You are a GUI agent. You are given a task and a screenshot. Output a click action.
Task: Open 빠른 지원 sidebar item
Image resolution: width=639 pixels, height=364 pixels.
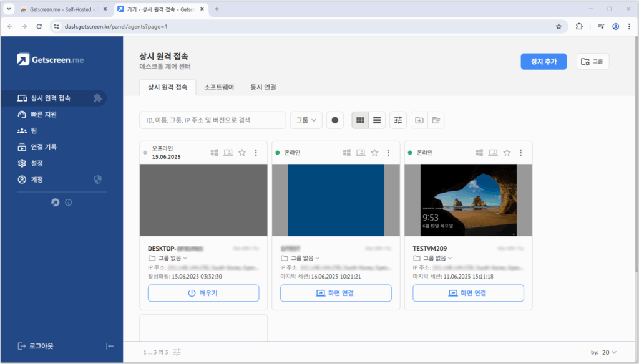[37, 115]
